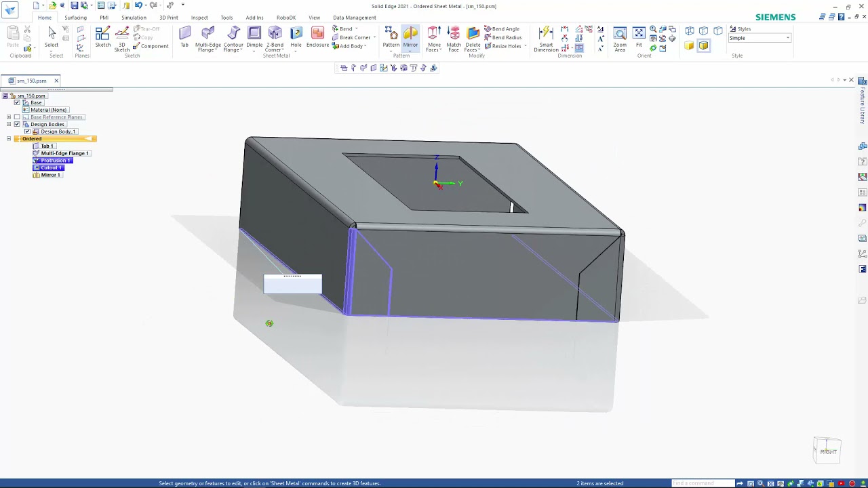Select the Hole tool
The image size is (868, 488).
pyautogui.click(x=296, y=37)
